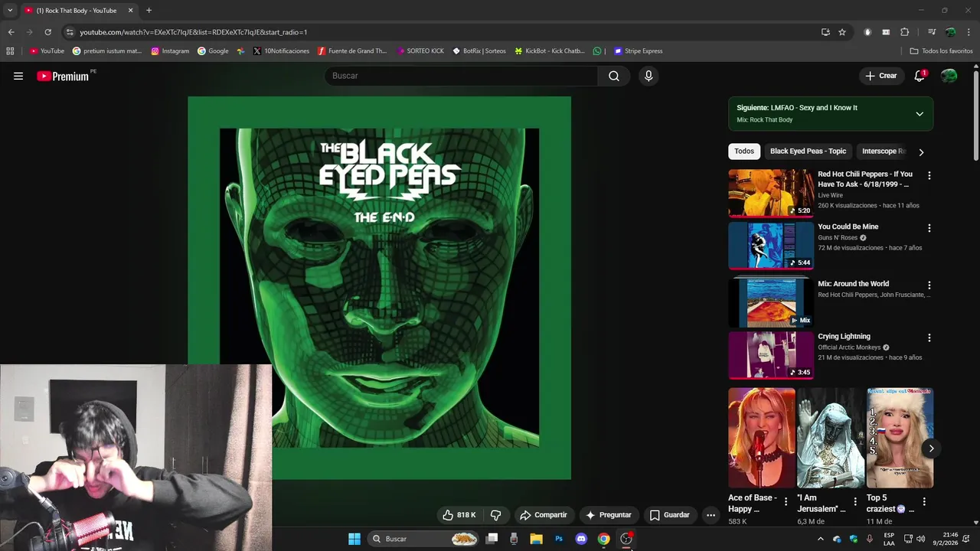The image size is (980, 551).
Task: Open Crying Lightning video thumbnail
Action: [x=771, y=355]
